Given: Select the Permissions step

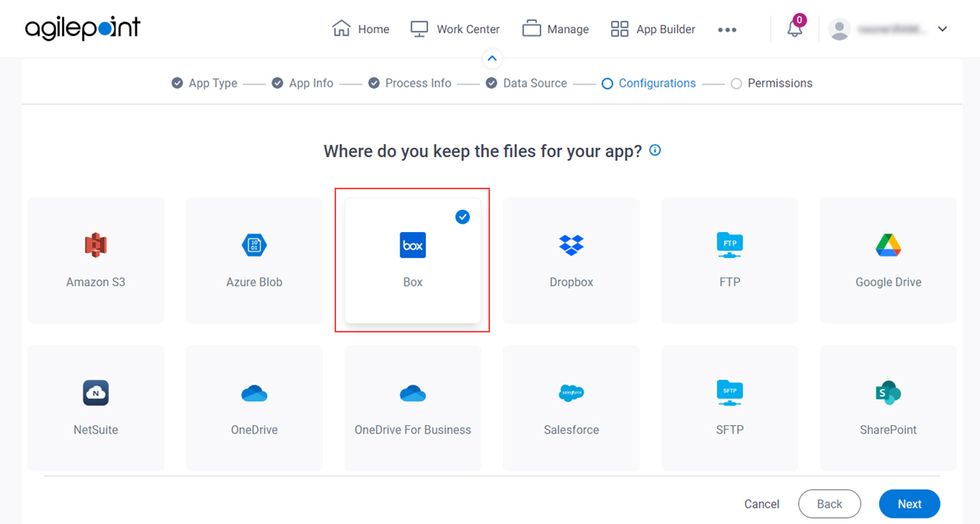Looking at the screenshot, I should (772, 83).
